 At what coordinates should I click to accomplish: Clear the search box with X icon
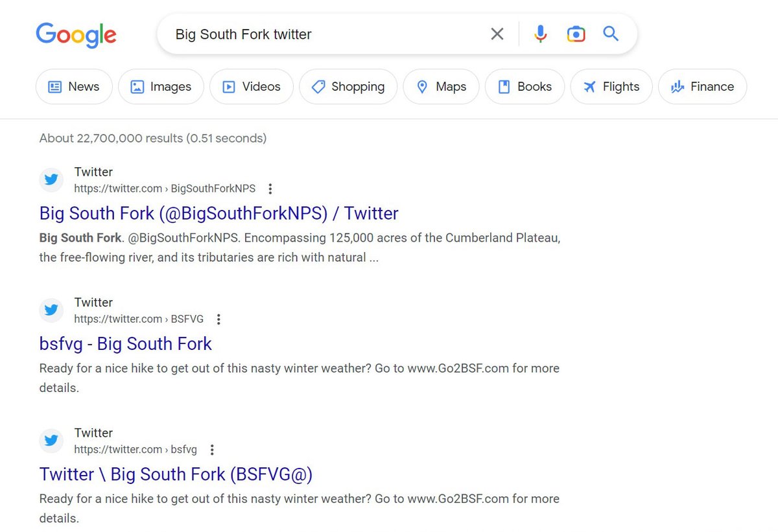point(497,34)
